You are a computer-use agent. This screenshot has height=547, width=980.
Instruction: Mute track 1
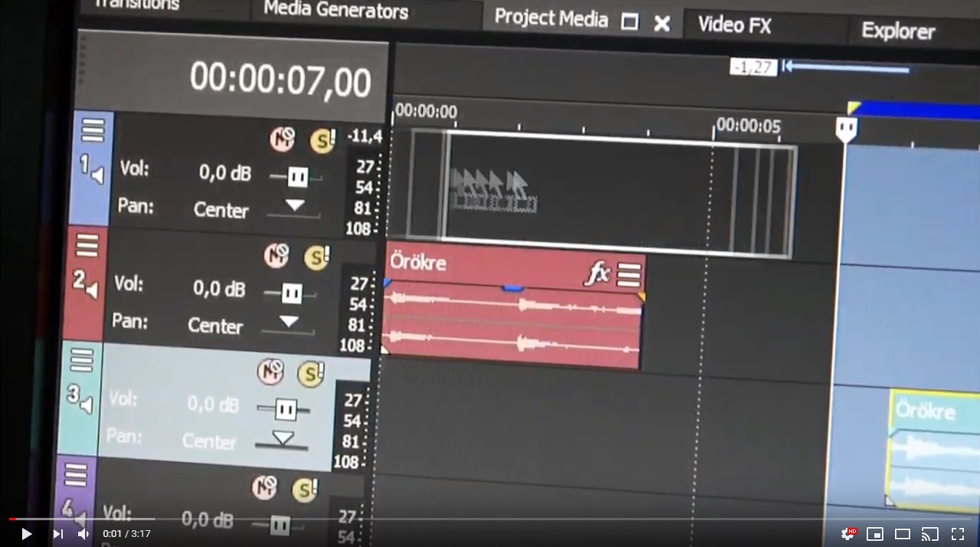[x=282, y=139]
